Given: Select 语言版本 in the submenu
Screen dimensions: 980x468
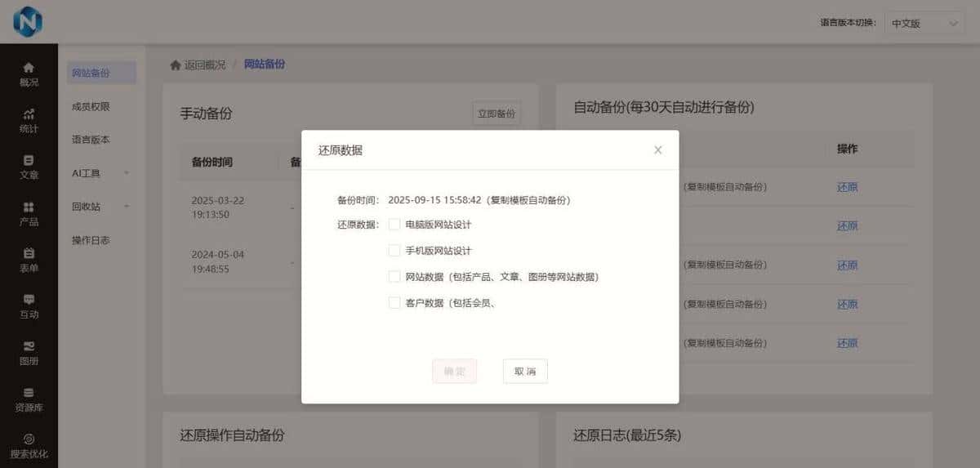Looking at the screenshot, I should [91, 140].
